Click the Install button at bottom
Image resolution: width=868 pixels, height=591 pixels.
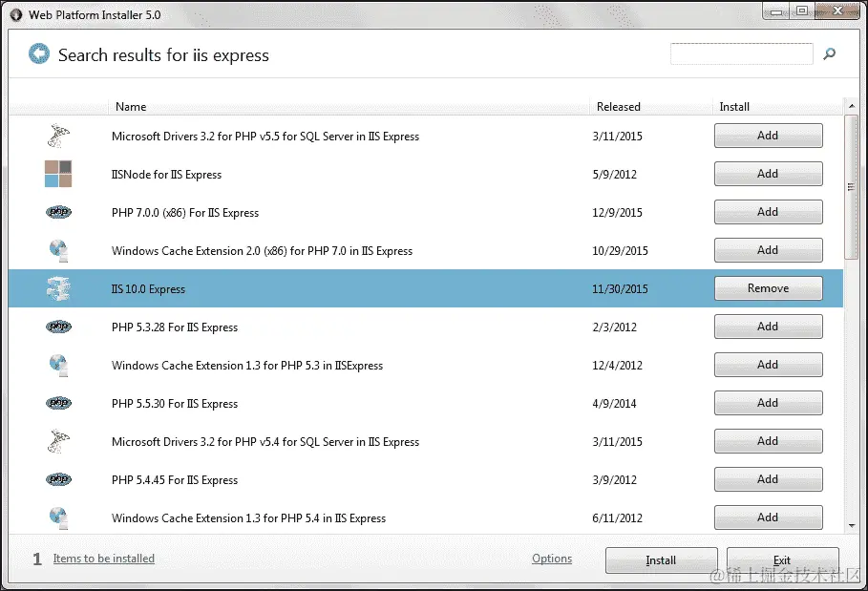pyautogui.click(x=661, y=560)
